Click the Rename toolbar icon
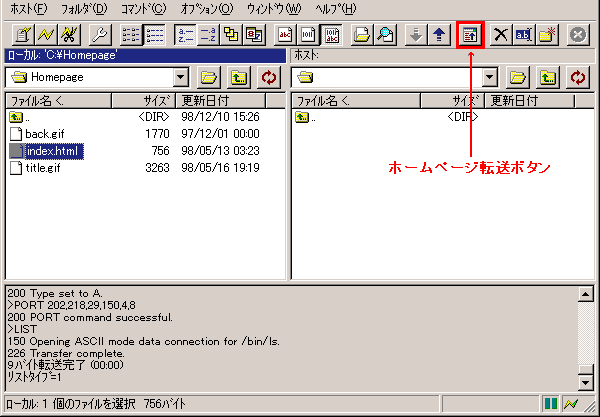Viewport: 600px width, 417px height. pos(525,34)
